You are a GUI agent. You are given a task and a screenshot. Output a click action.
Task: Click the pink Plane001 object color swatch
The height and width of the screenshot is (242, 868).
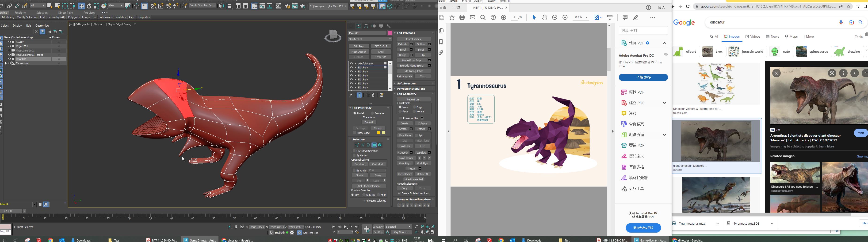click(390, 33)
